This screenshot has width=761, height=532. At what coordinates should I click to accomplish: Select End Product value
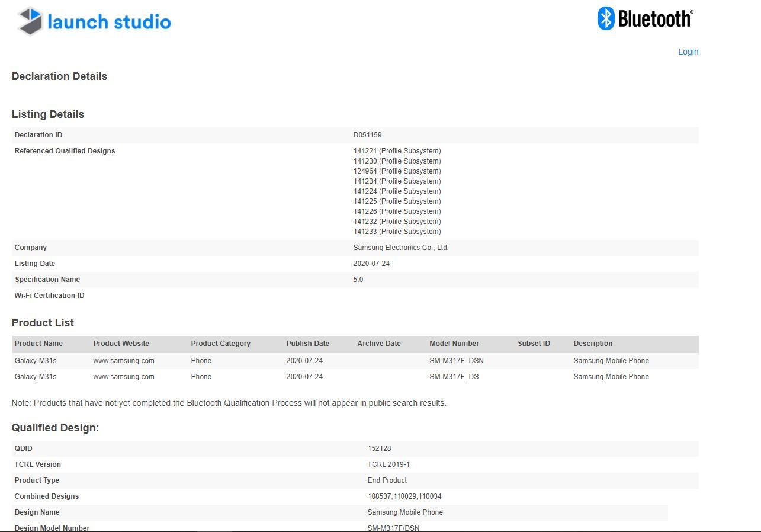click(x=387, y=480)
